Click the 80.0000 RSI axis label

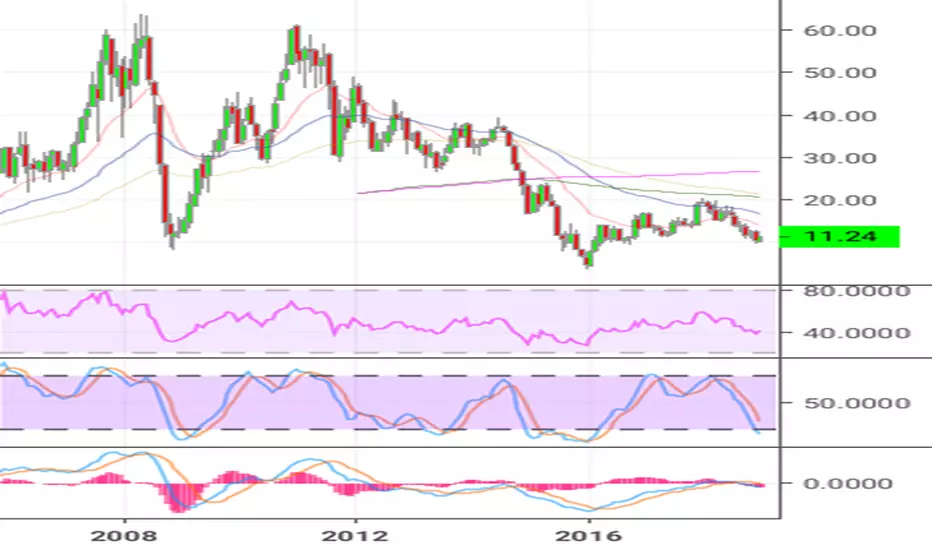857,291
